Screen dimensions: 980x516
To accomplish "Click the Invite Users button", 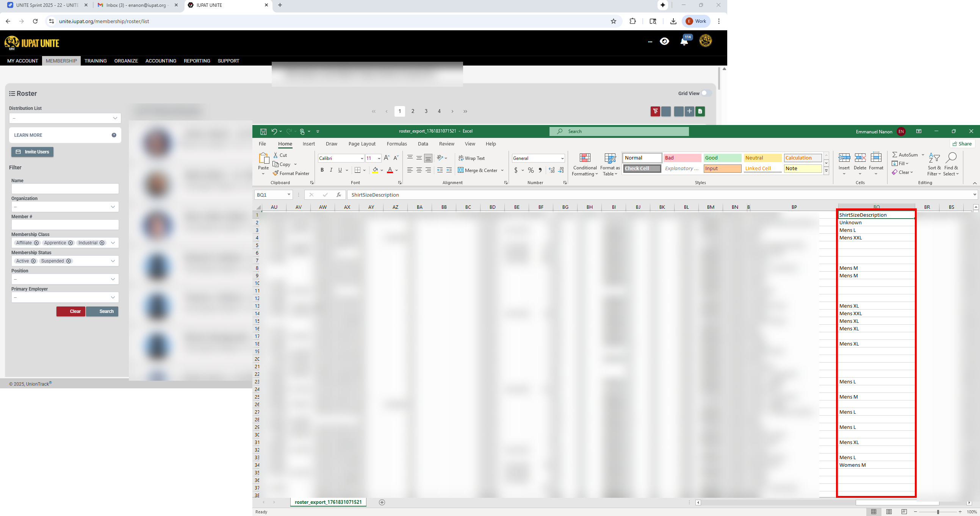I will 32,152.
